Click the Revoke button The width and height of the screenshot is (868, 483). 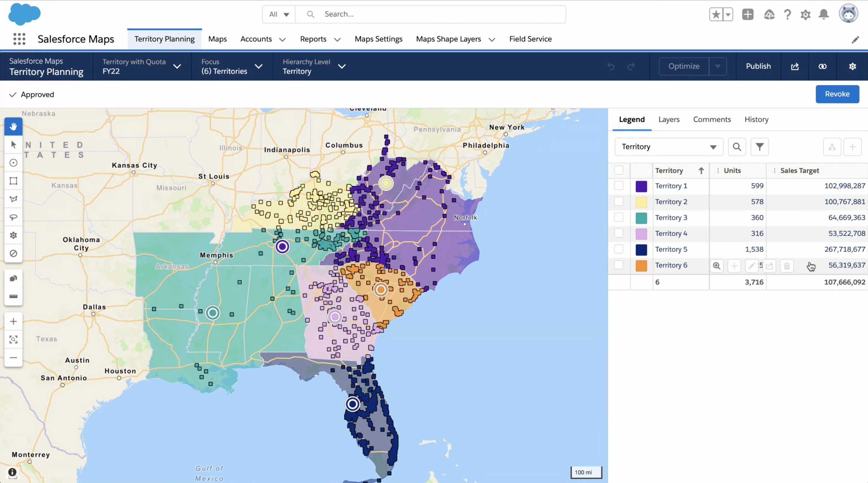[x=837, y=94]
